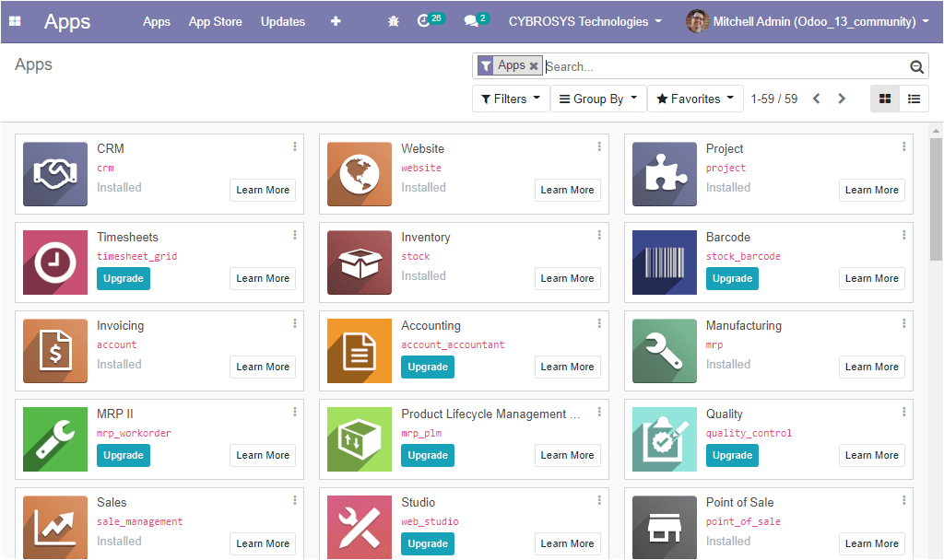Image resolution: width=944 pixels, height=560 pixels.
Task: Click Learn More on the Manufacturing card
Action: click(872, 367)
